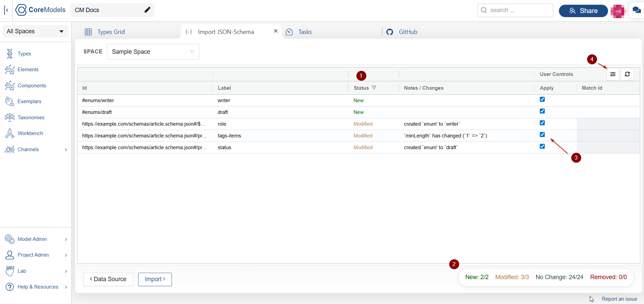Open Taxonomies from the sidebar
This screenshot has height=304, width=644.
click(31, 118)
